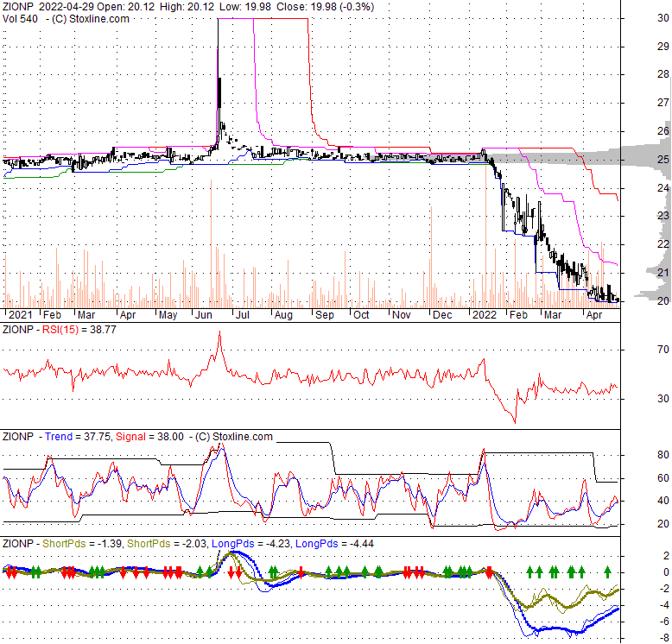Viewport: 672px width, 644px height.
Task: Click the 2022 year label on time axis
Action: [x=485, y=315]
